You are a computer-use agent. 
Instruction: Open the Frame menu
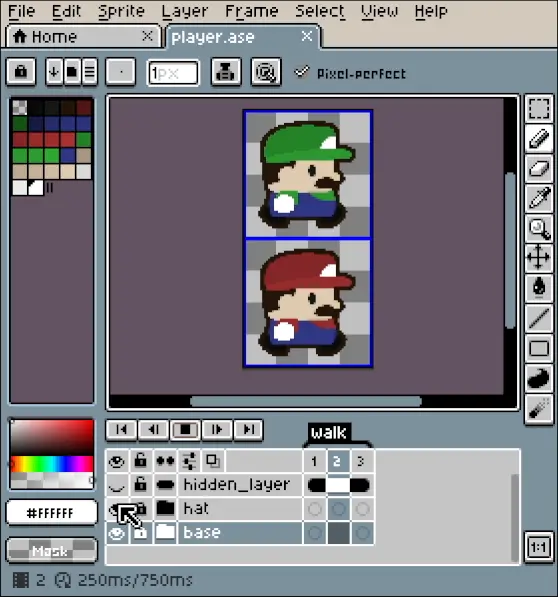pyautogui.click(x=252, y=11)
